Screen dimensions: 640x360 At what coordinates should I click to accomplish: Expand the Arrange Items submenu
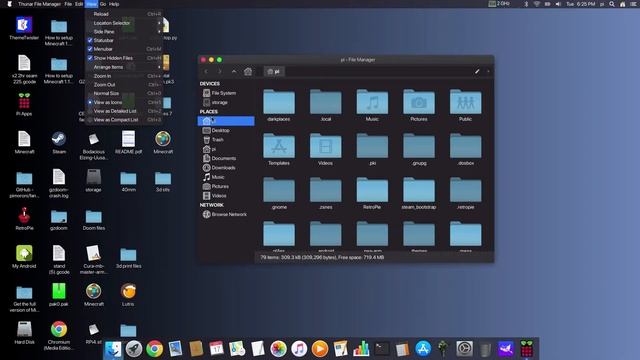[x=124, y=67]
